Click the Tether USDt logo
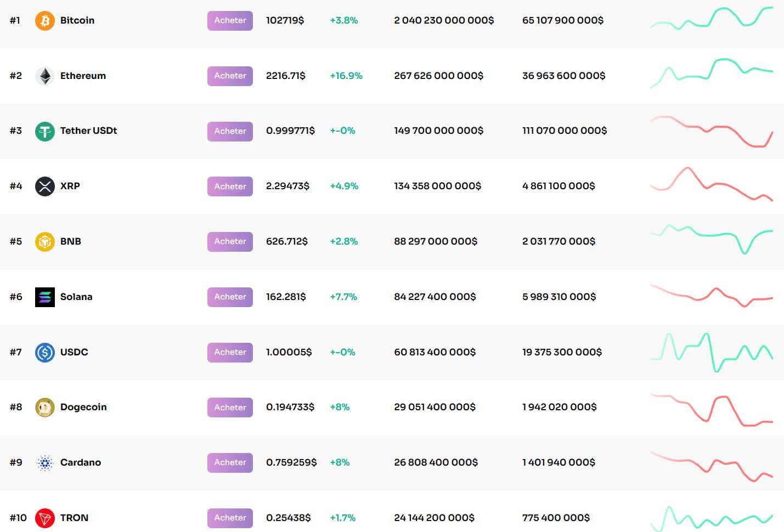The image size is (784, 532). pos(45,131)
